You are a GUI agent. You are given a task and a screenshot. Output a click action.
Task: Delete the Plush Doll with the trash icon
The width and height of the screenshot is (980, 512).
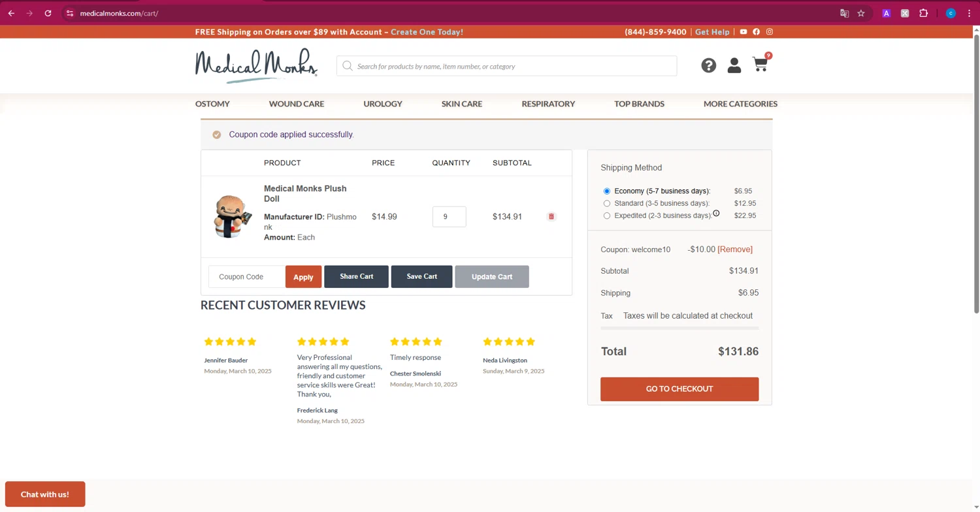pos(551,216)
